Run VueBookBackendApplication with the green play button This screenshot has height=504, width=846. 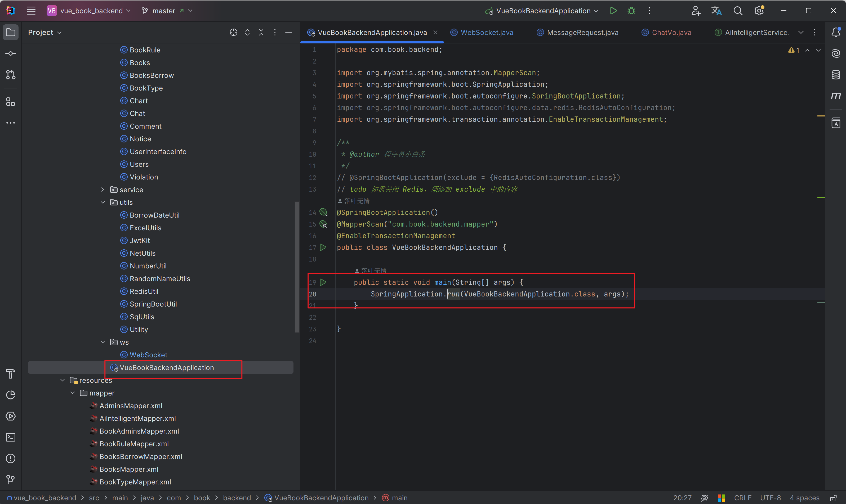(x=613, y=11)
